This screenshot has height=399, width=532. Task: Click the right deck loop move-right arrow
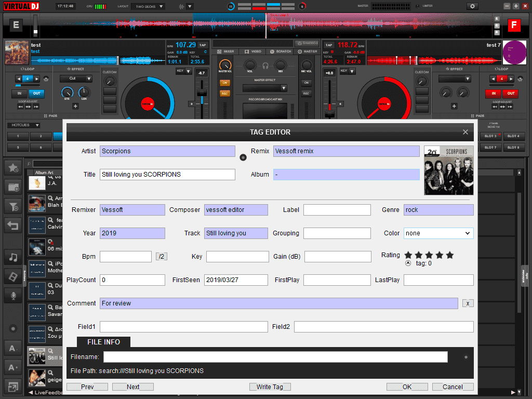510,107
